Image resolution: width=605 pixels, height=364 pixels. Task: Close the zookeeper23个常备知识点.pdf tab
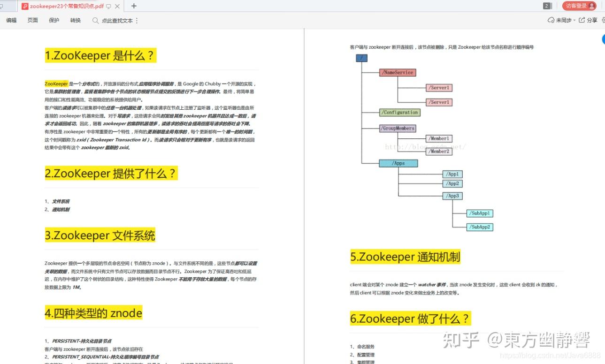(117, 6)
